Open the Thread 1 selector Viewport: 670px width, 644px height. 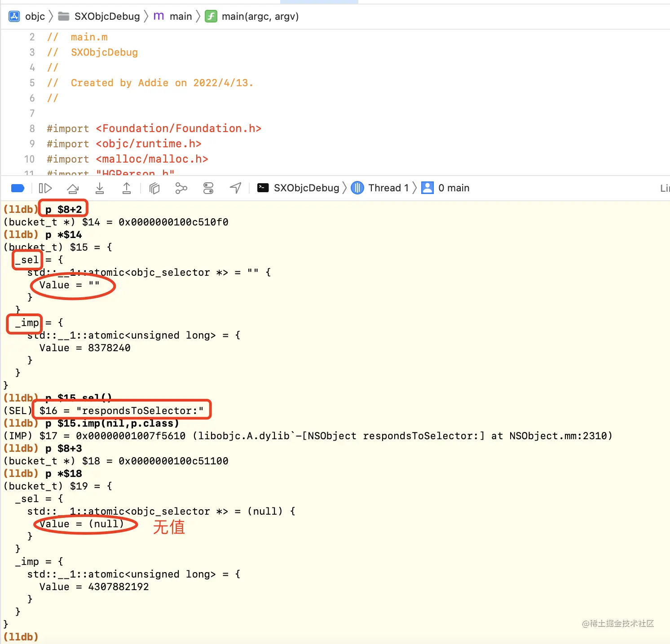380,188
